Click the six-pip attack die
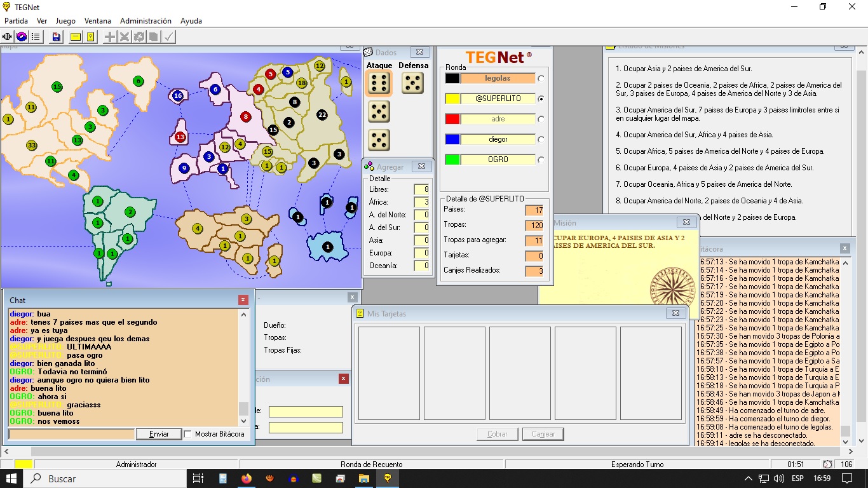Screen dimensions: 868x488 click(x=379, y=83)
